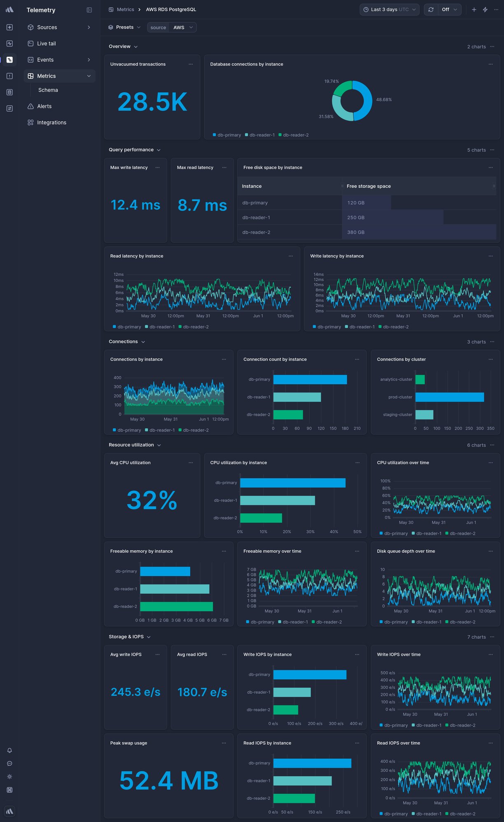The image size is (504, 822).
Task: Click the add plus icon in top bar
Action: pyautogui.click(x=474, y=9)
